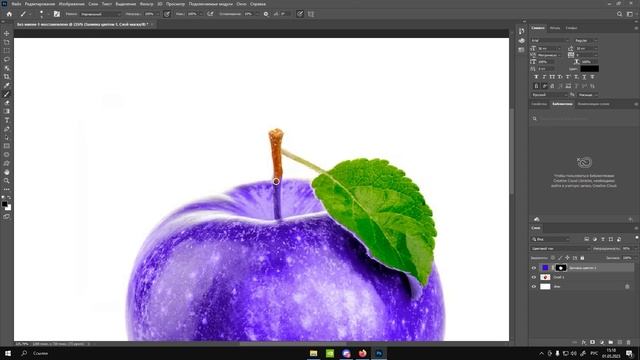Select the Rectangular Marquee tool
This screenshot has width=640, height=360.
(7, 51)
